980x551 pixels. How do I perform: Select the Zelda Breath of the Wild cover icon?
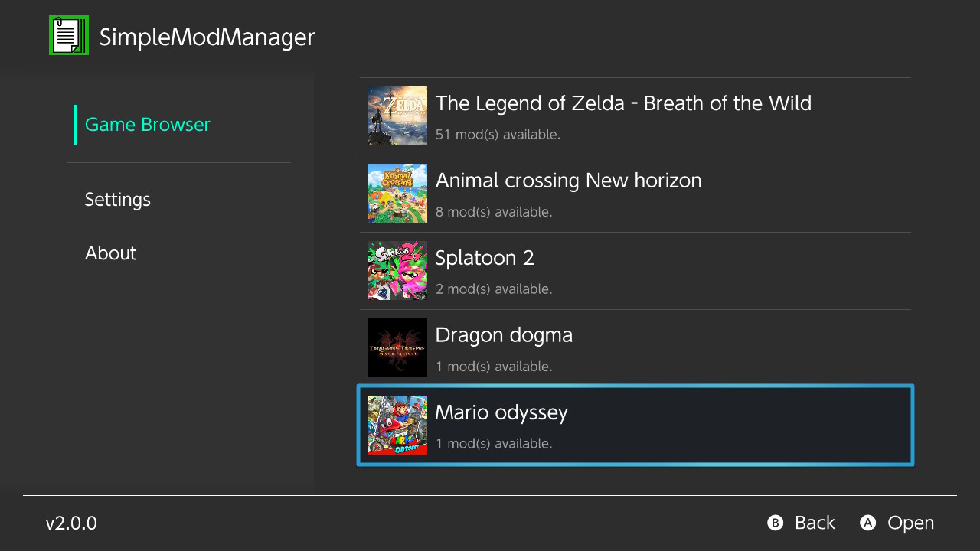397,116
